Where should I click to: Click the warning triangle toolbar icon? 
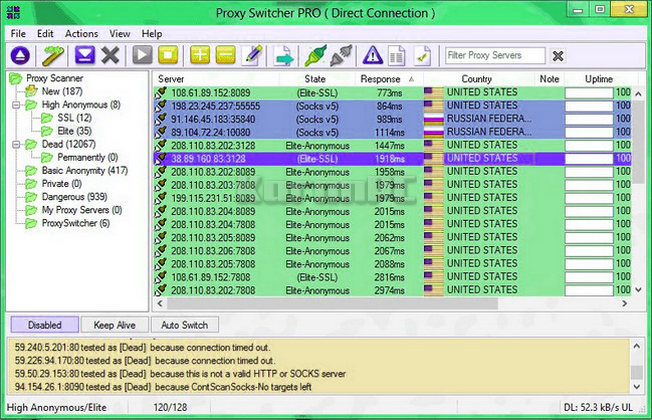(373, 55)
